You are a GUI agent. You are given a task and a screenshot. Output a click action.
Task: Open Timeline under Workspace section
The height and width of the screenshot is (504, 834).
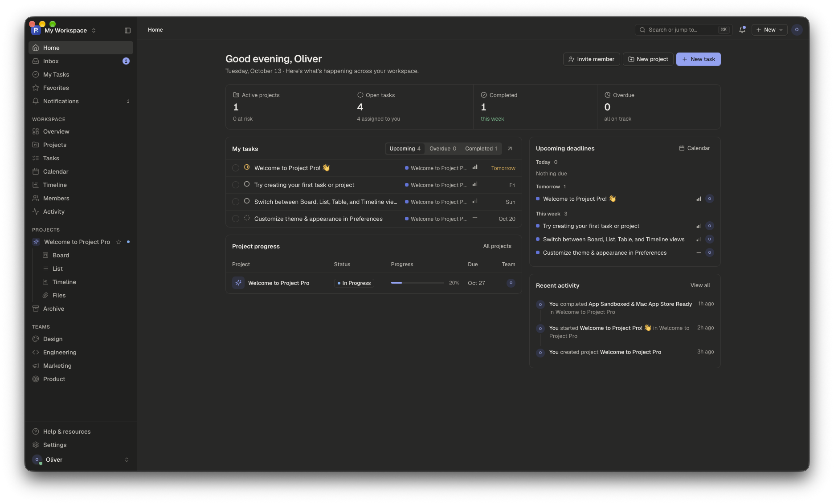click(x=81, y=185)
